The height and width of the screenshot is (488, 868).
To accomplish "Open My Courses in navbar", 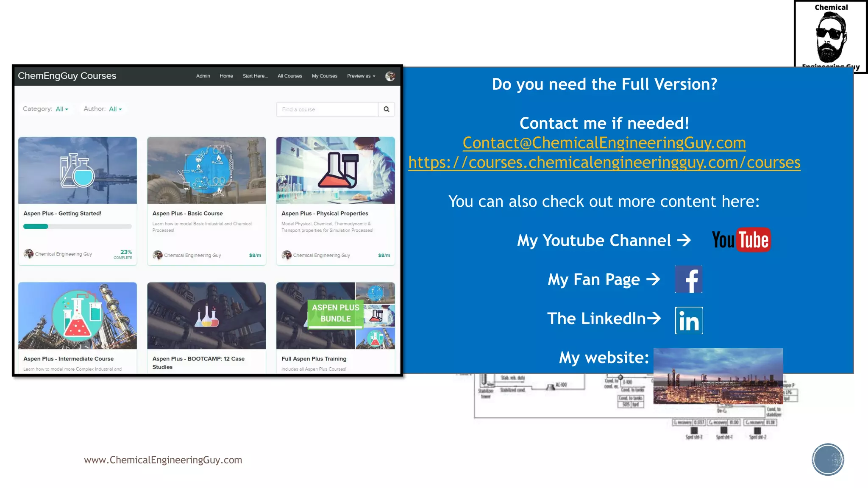I will 325,76.
